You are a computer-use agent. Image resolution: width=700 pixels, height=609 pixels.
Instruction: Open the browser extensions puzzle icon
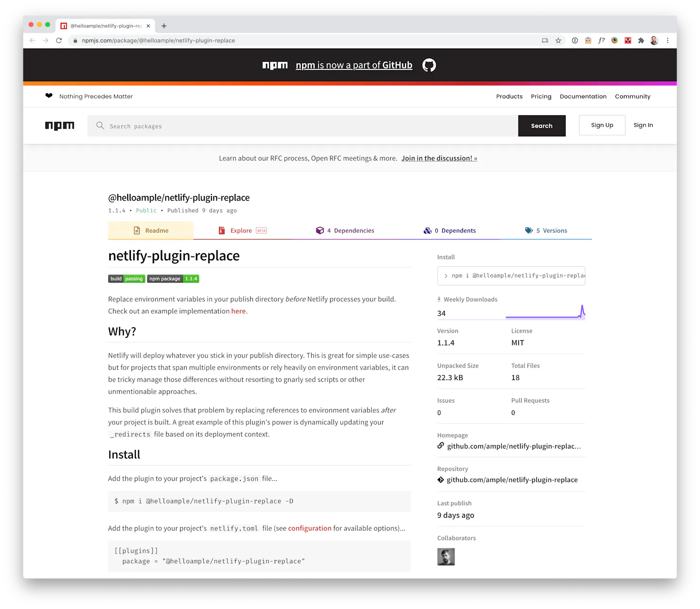(x=641, y=41)
